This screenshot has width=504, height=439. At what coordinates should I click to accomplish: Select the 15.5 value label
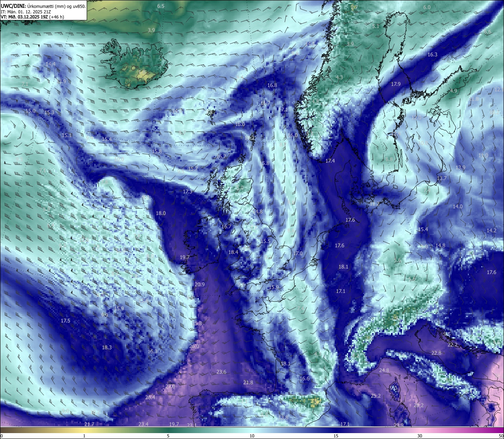[x=265, y=241]
